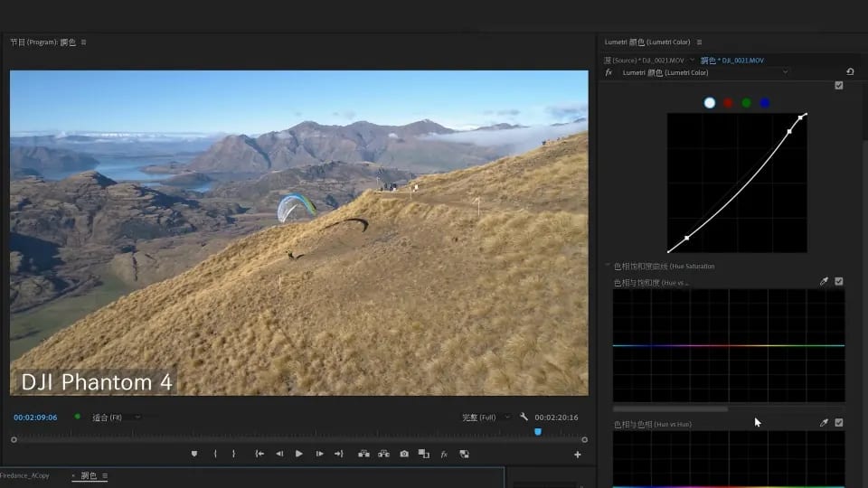Click the Hue vs Sat curve line
The height and width of the screenshot is (488, 868).
coord(729,345)
